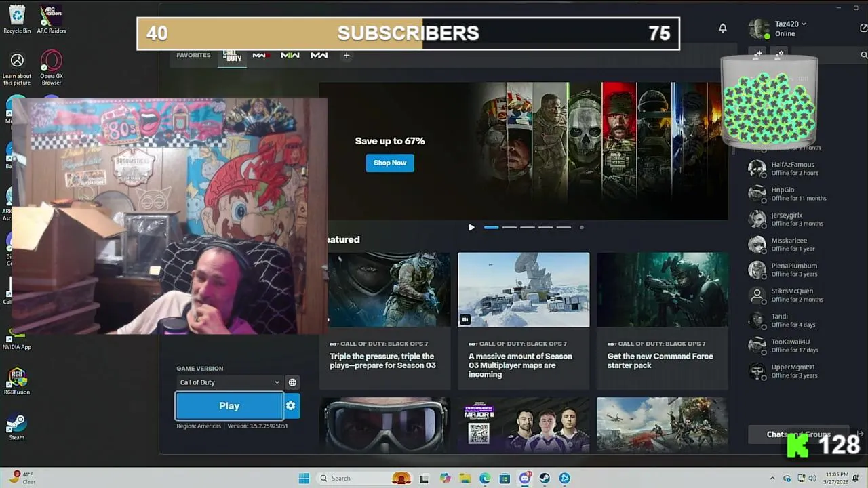
Task: Open Battle.net from the taskbar
Action: pyautogui.click(x=565, y=479)
